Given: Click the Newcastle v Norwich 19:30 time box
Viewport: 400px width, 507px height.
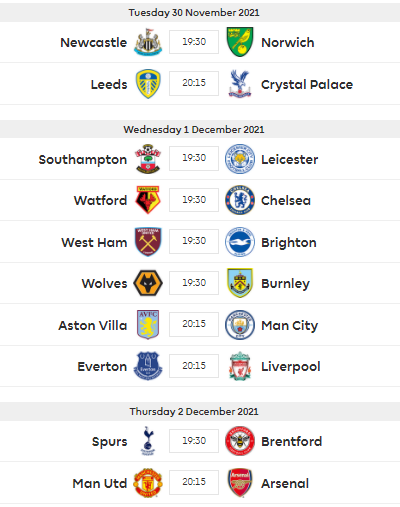Looking at the screenshot, I should pos(194,42).
